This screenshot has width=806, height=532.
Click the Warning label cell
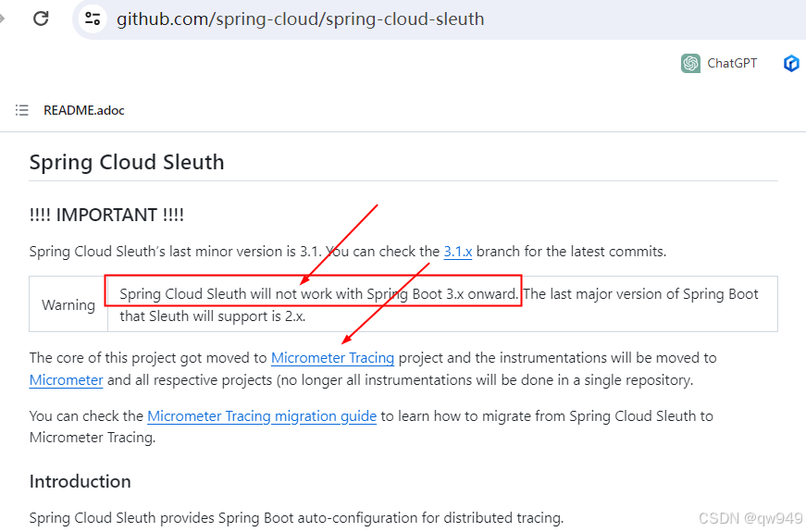click(68, 304)
